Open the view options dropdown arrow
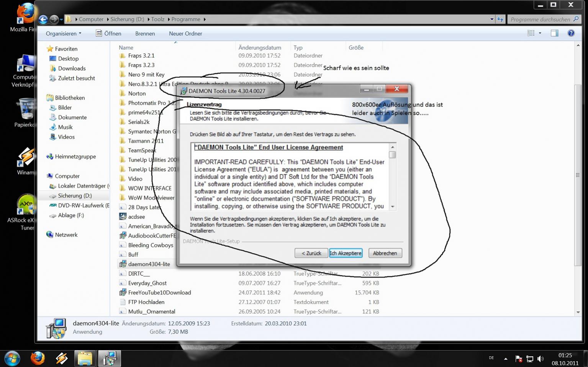The width and height of the screenshot is (588, 367). click(540, 33)
